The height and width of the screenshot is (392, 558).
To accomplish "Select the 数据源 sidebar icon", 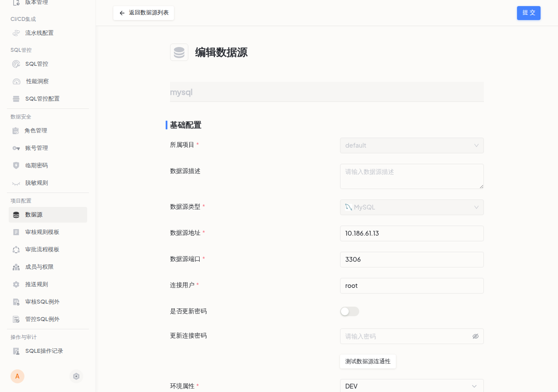I will coord(16,215).
